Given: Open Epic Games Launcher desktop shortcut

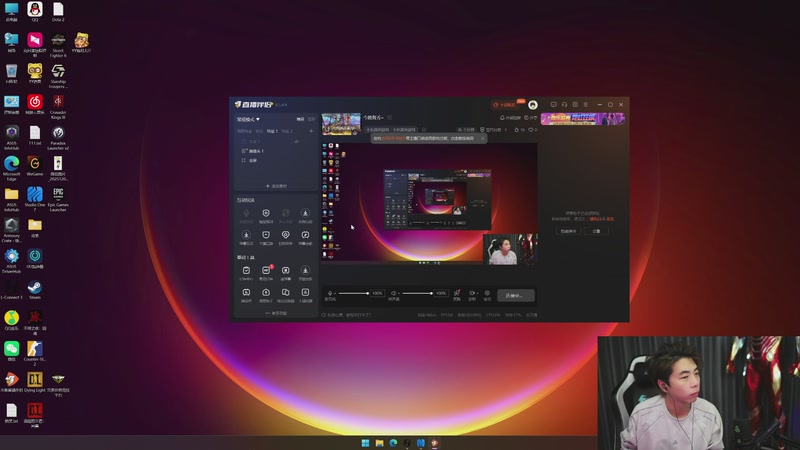Looking at the screenshot, I should click(58, 199).
